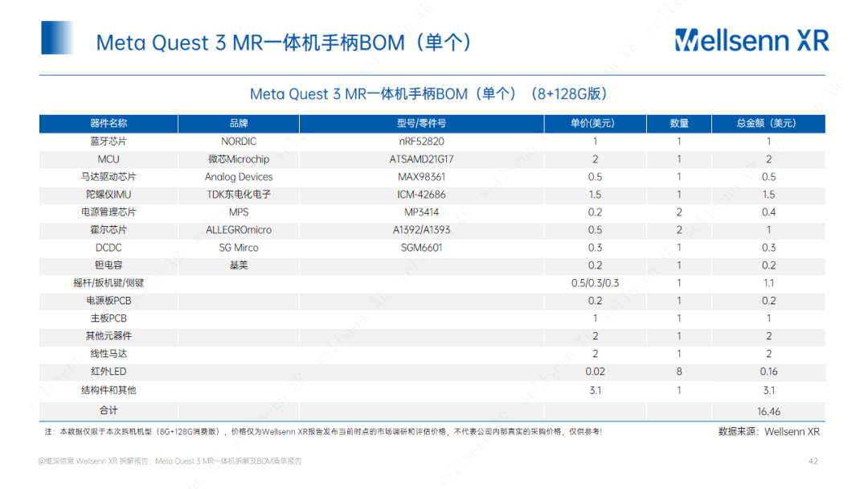Select the '马达驱动芯片' cell

pos(108,177)
